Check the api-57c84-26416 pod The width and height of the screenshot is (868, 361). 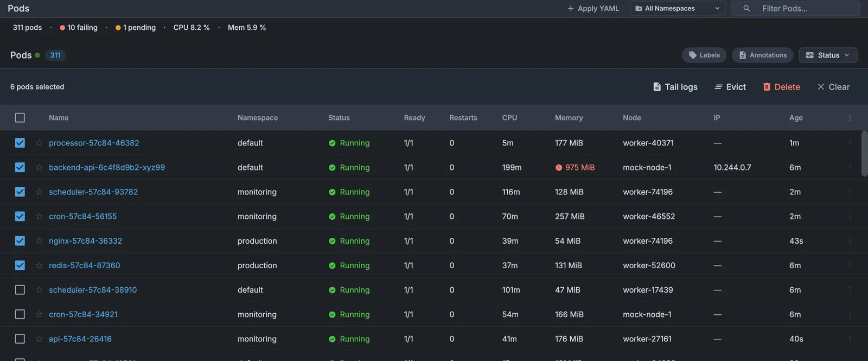pos(20,339)
